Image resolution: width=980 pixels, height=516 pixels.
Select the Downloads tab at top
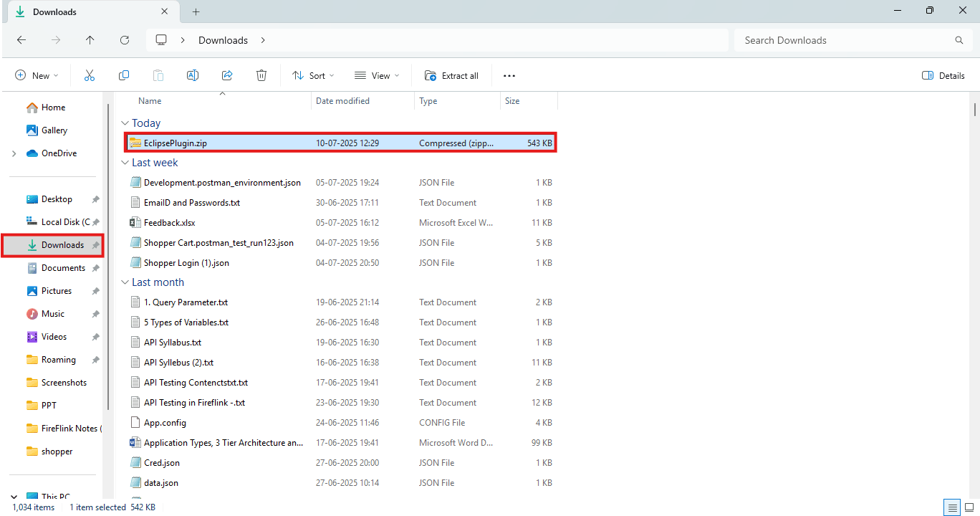coord(93,12)
